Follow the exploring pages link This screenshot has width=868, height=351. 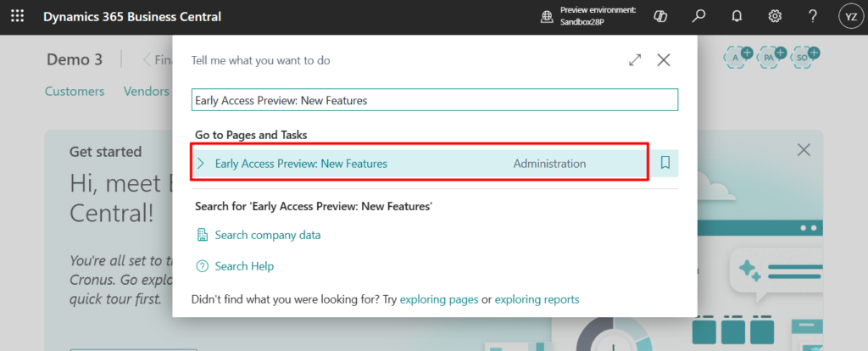(x=439, y=299)
